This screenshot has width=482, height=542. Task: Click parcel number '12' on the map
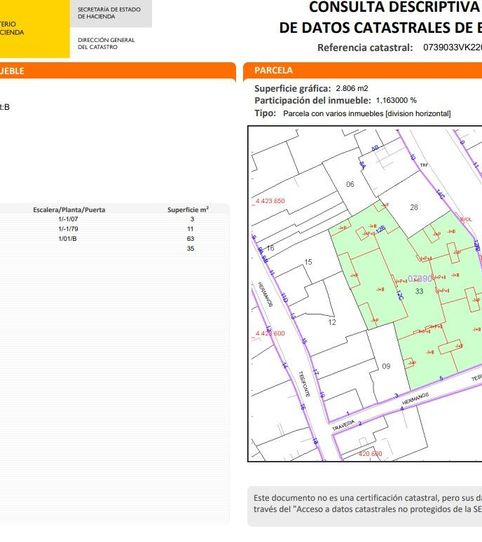coord(332,322)
